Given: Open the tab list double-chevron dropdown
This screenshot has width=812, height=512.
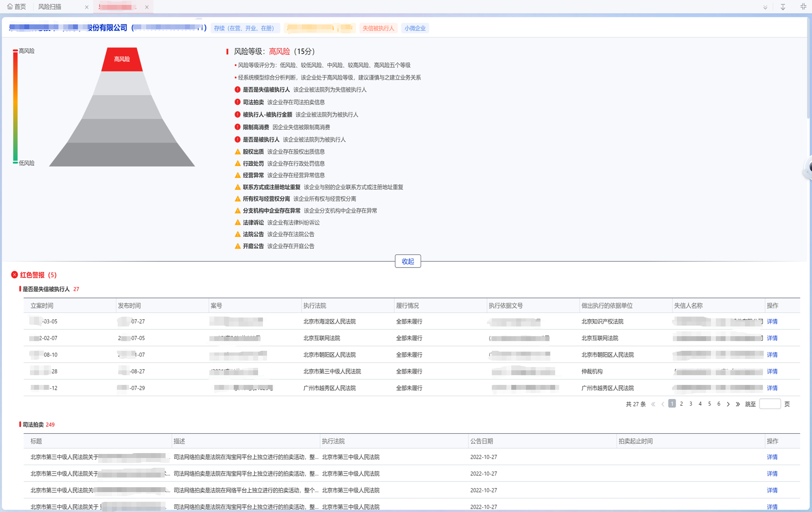Looking at the screenshot, I should [765, 7].
